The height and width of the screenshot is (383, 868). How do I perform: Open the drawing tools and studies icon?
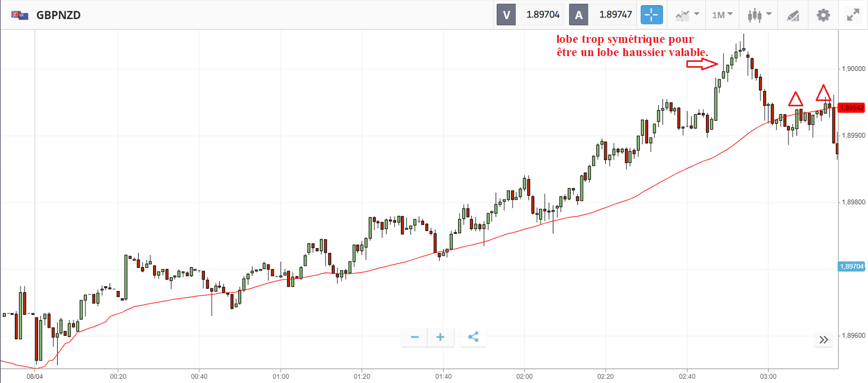point(793,15)
